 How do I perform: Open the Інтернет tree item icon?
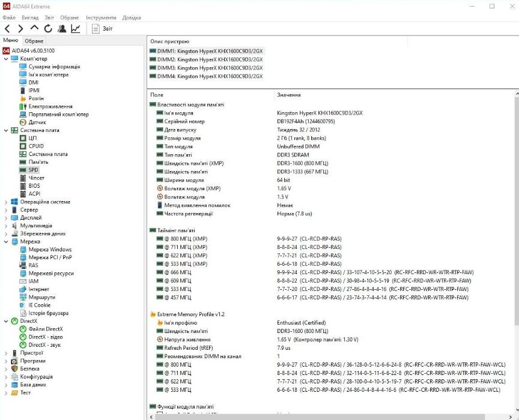tap(23, 289)
